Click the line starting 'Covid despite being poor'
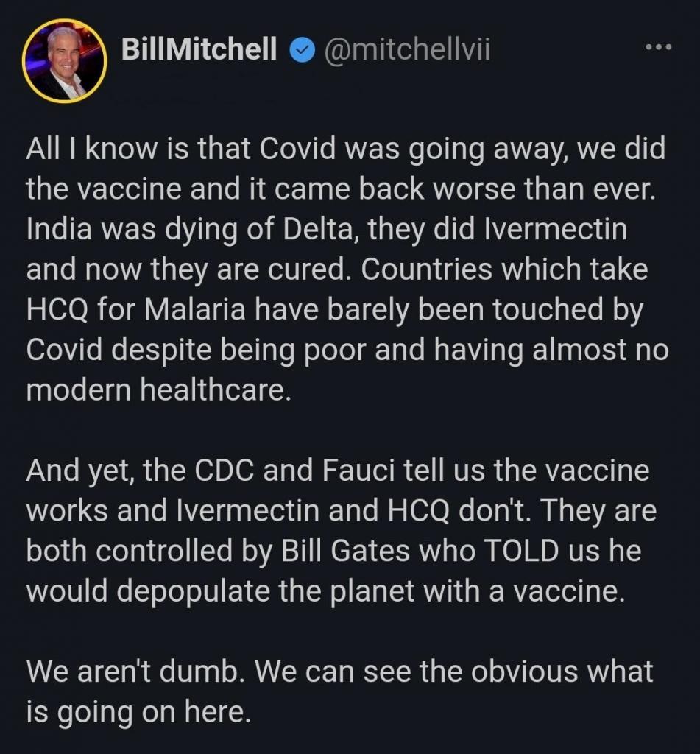 (x=347, y=350)
